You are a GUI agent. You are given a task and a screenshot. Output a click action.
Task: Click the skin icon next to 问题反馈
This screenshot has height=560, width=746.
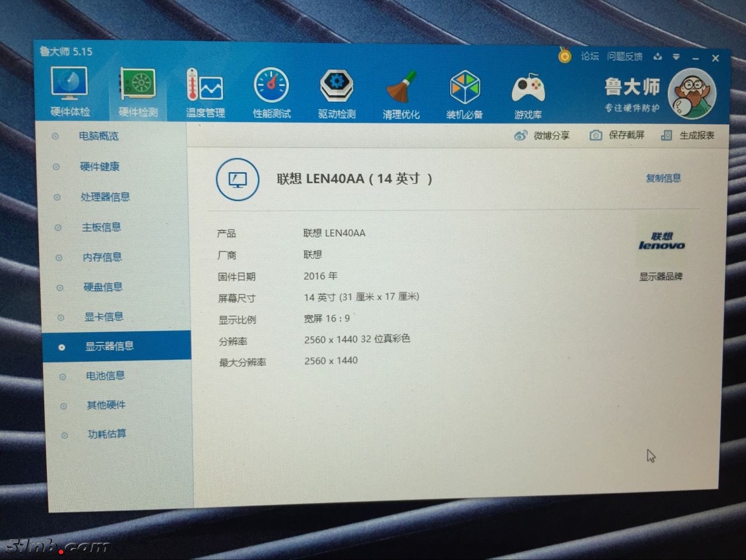click(x=658, y=57)
